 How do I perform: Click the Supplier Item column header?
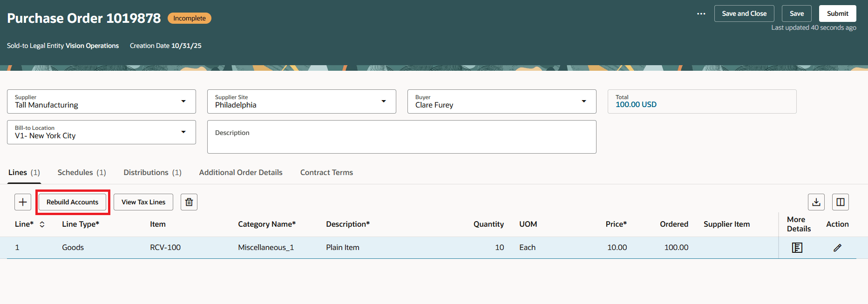pos(726,224)
